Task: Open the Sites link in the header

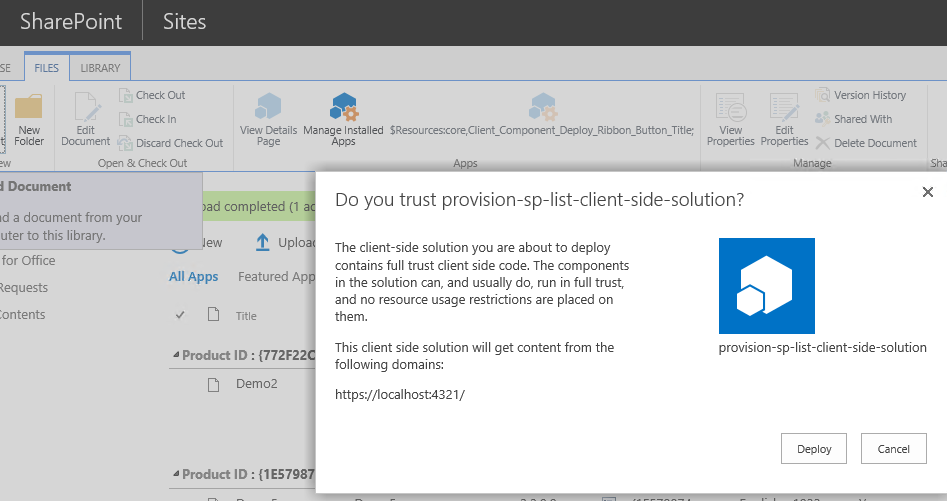Action: pyautogui.click(x=184, y=22)
